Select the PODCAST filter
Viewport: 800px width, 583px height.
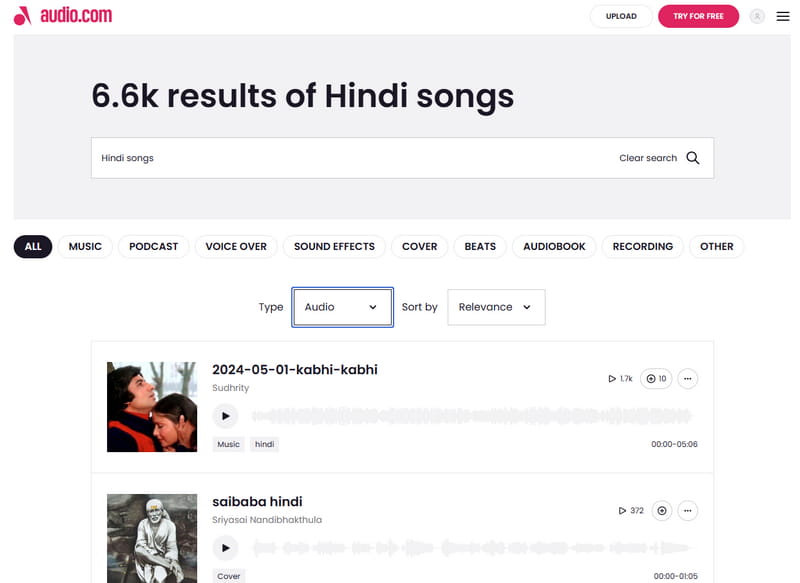pyautogui.click(x=153, y=246)
